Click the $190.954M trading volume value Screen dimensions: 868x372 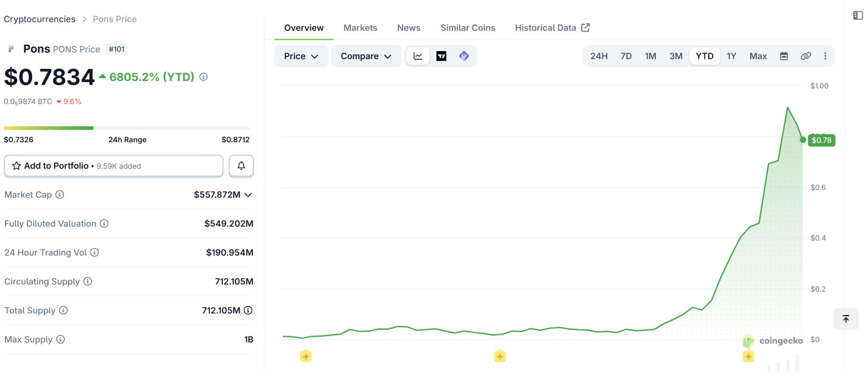[229, 252]
